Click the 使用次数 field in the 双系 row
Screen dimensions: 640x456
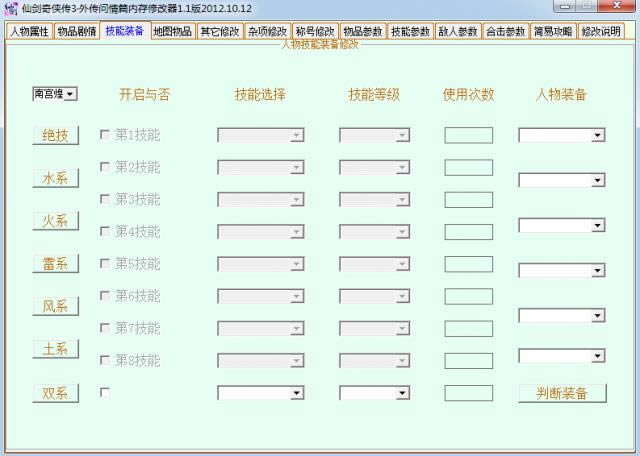point(469,393)
